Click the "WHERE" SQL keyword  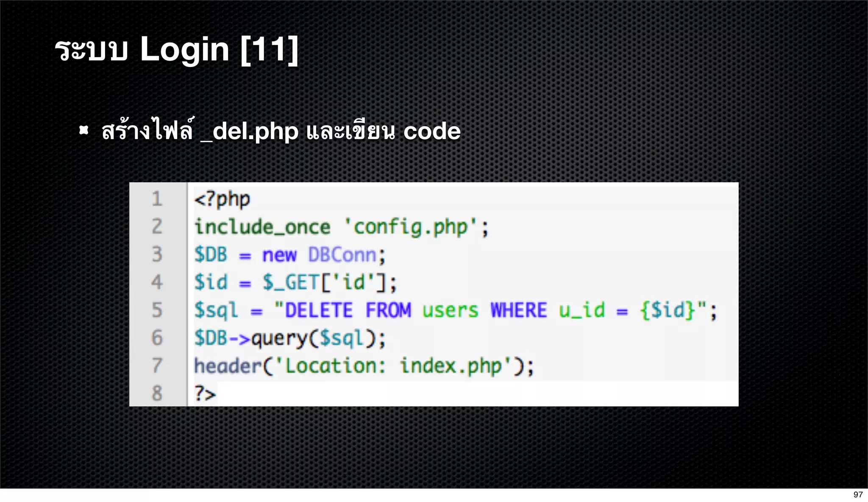(x=519, y=310)
